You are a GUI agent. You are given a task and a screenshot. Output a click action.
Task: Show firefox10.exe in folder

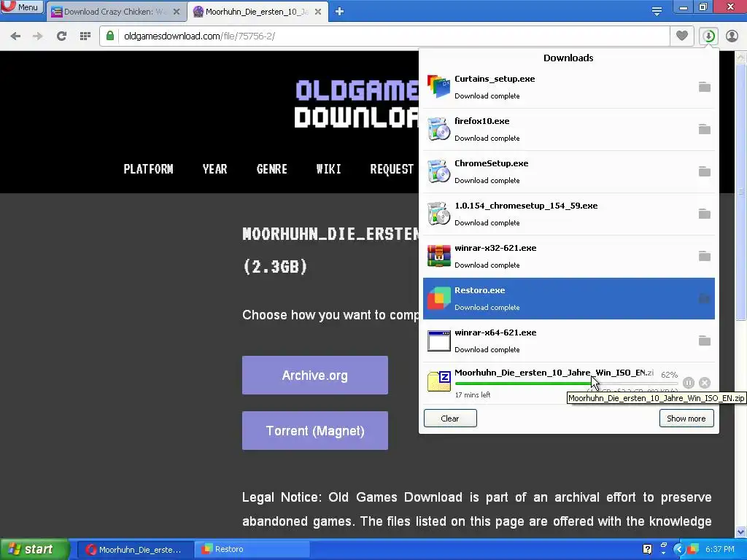click(705, 129)
